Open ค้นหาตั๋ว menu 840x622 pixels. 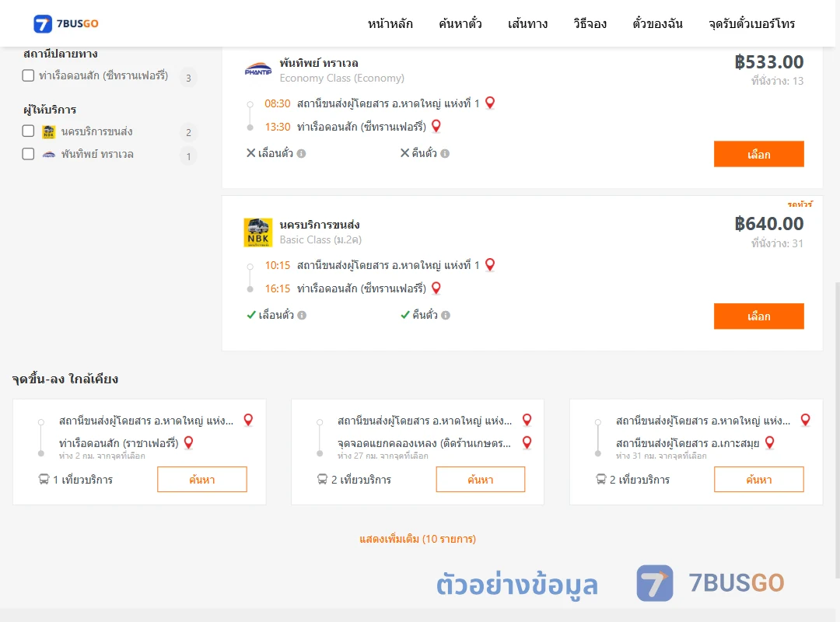[460, 23]
